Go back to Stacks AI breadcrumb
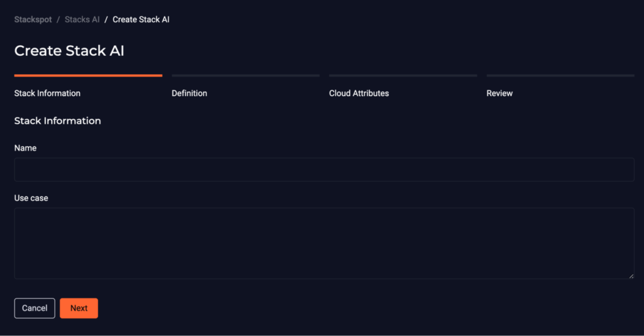The width and height of the screenshot is (644, 336). (82, 19)
